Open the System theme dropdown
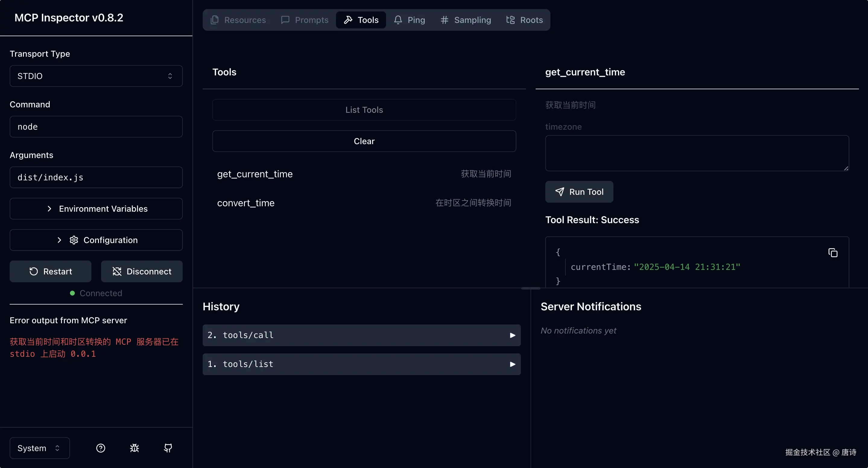Screen dimensions: 868x468 click(x=40, y=448)
